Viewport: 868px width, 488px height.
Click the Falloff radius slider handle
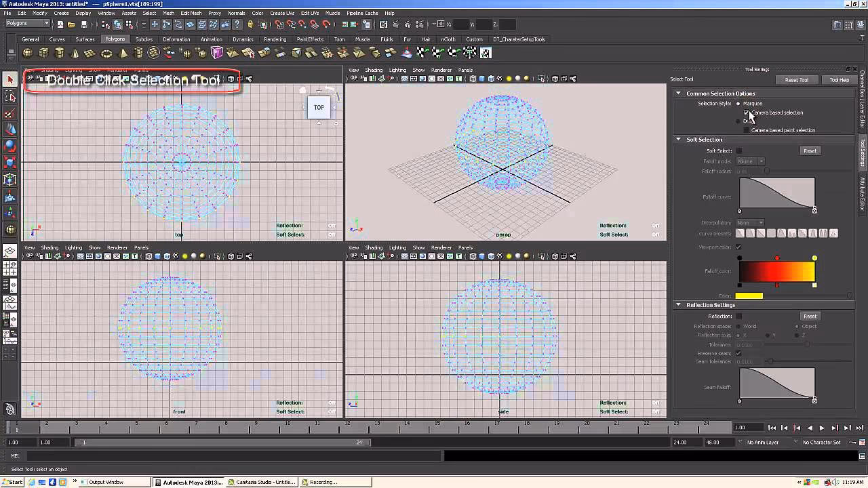[767, 171]
